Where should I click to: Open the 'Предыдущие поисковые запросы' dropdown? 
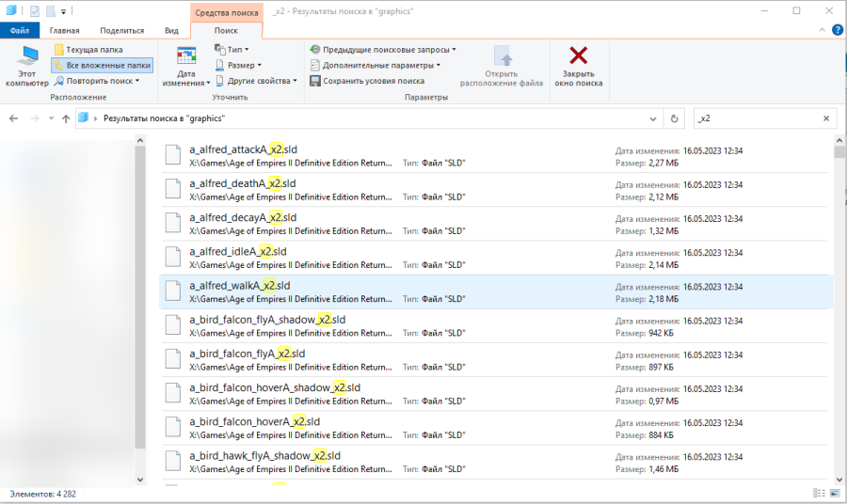click(383, 49)
